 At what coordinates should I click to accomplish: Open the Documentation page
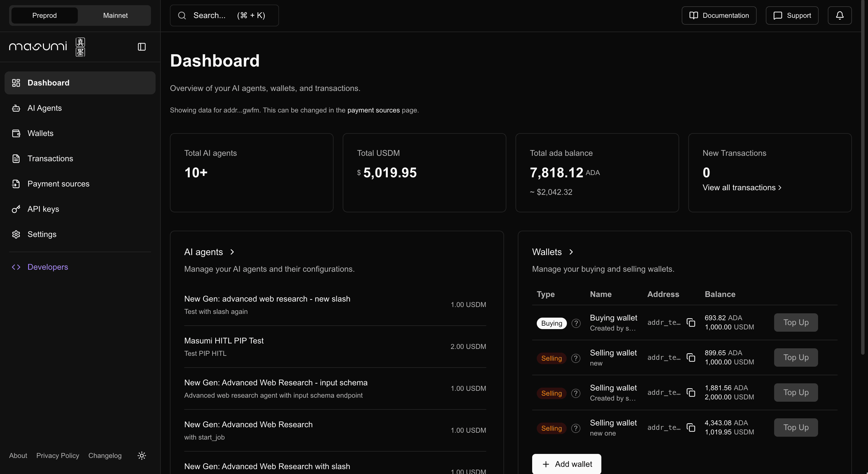(x=719, y=15)
